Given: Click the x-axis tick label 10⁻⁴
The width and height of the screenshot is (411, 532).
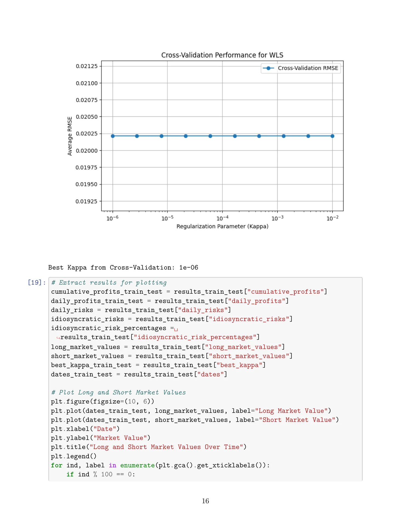Looking at the screenshot, I should (222, 218).
